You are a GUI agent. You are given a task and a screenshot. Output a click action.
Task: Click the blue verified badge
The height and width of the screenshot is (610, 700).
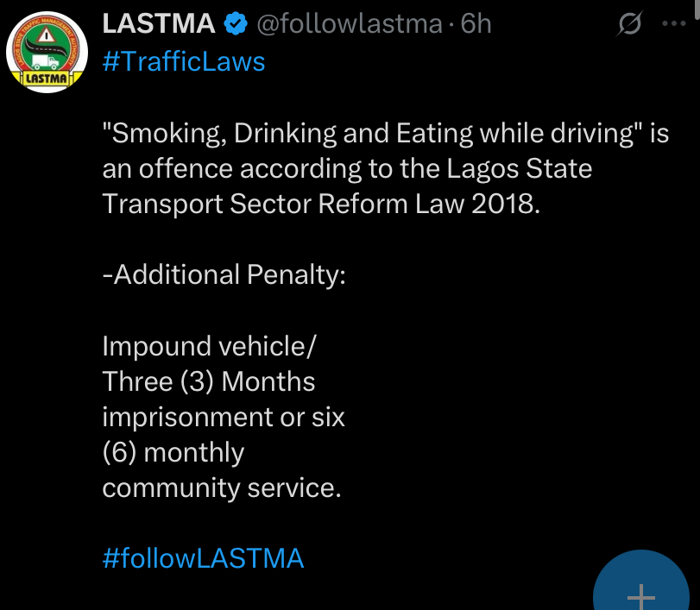[234, 24]
